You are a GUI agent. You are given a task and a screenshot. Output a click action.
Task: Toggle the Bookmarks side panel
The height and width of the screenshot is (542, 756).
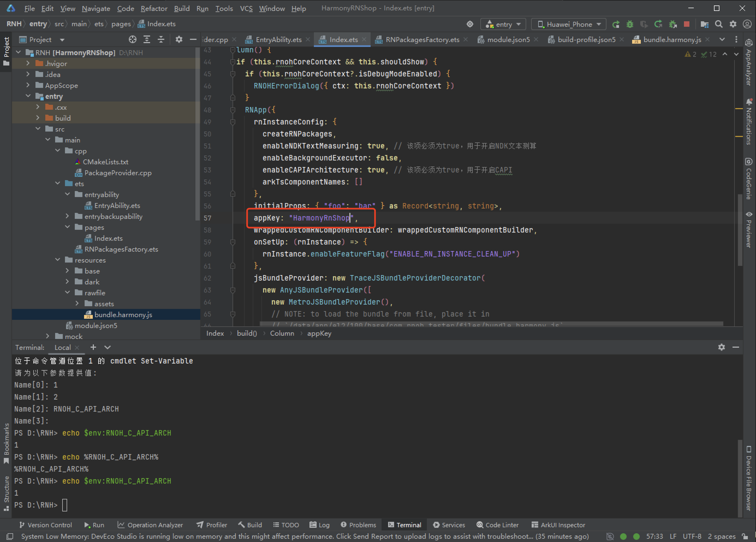point(6,443)
